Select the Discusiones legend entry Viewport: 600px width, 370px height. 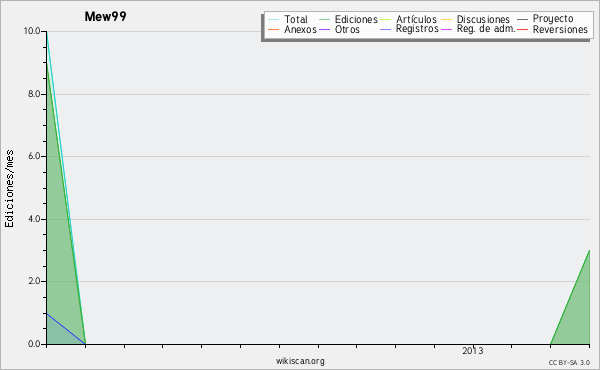pos(476,19)
